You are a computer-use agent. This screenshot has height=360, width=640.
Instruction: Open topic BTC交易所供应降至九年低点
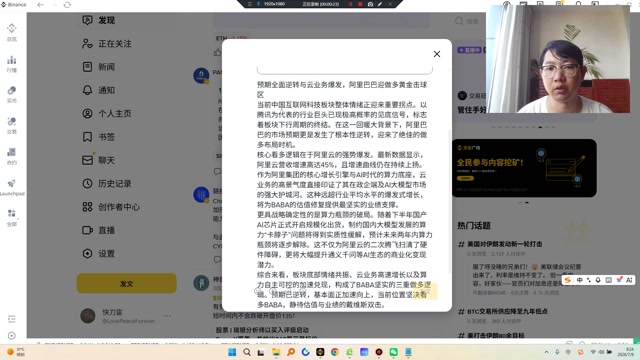pos(507,311)
